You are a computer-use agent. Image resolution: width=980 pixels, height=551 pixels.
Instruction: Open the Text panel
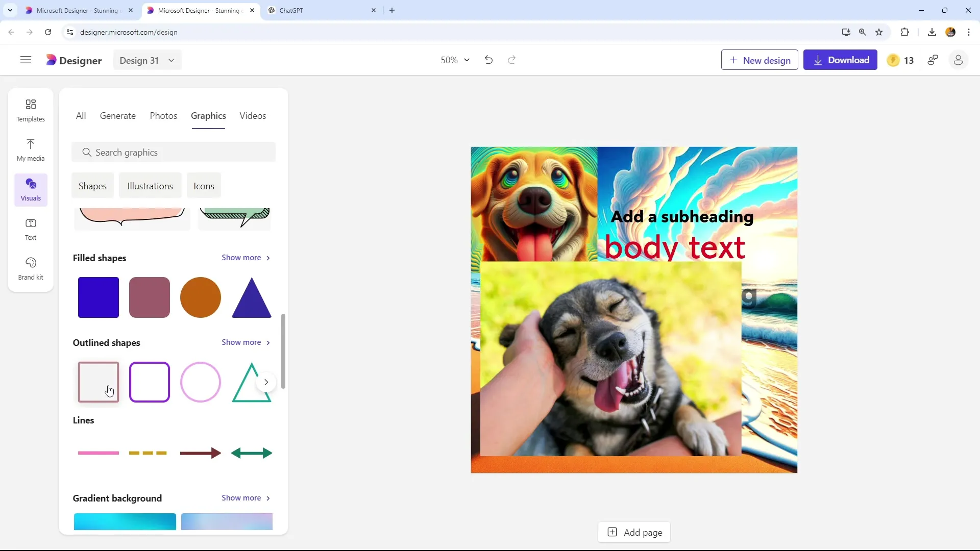(31, 229)
